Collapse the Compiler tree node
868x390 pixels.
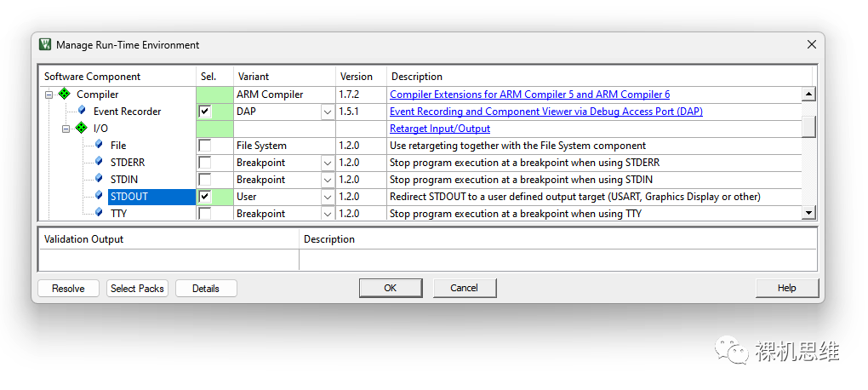coord(49,95)
